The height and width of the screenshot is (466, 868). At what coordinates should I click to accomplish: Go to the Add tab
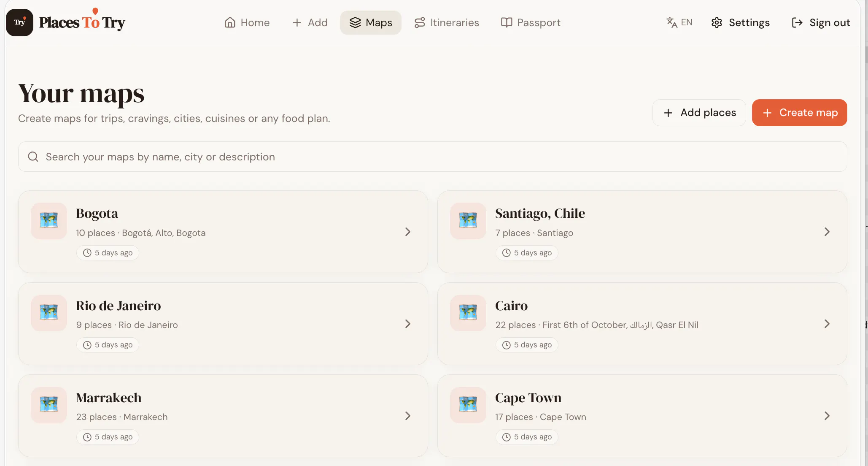(310, 22)
